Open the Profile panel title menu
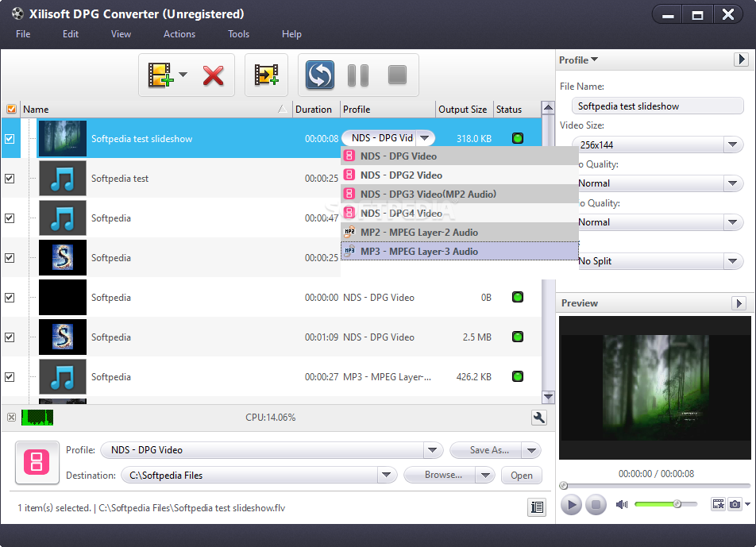Viewport: 756px width, 547px height. pyautogui.click(x=579, y=60)
